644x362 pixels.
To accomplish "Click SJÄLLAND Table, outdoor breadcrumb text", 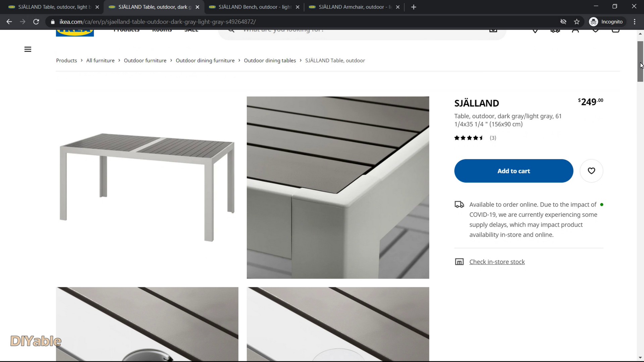I will click(335, 61).
